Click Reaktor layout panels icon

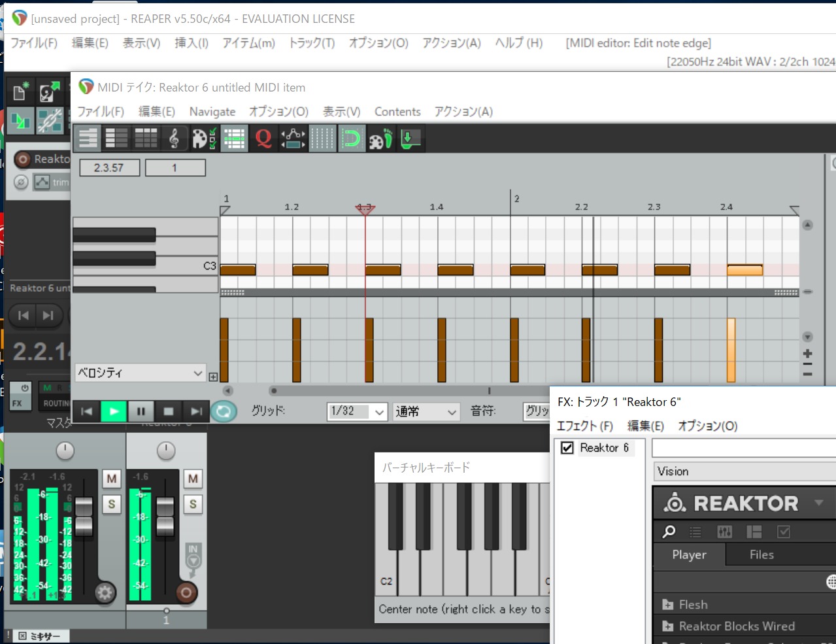pos(754,532)
